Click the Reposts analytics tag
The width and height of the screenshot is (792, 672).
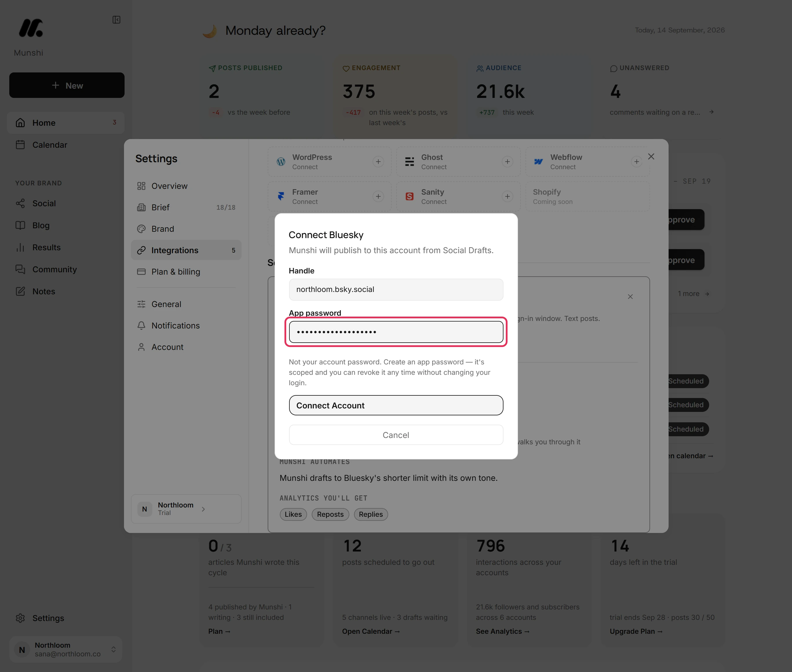pyautogui.click(x=330, y=514)
